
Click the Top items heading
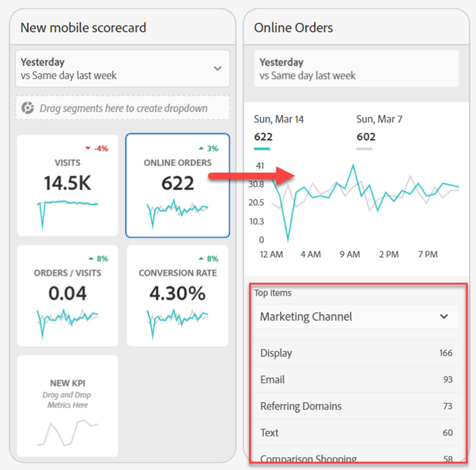click(x=273, y=293)
